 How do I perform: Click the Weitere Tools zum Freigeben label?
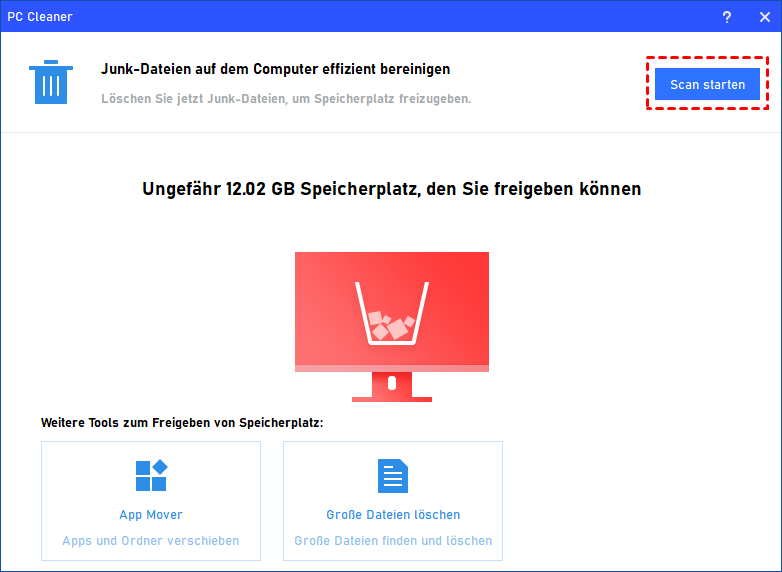point(182,423)
